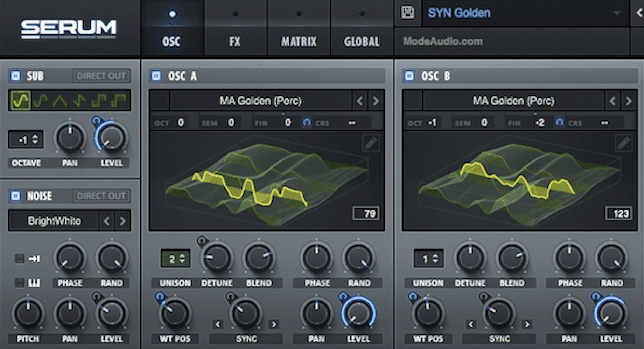Select the sawtooth sub waveform icon
Screen dimensions: 644x349
coord(79,100)
